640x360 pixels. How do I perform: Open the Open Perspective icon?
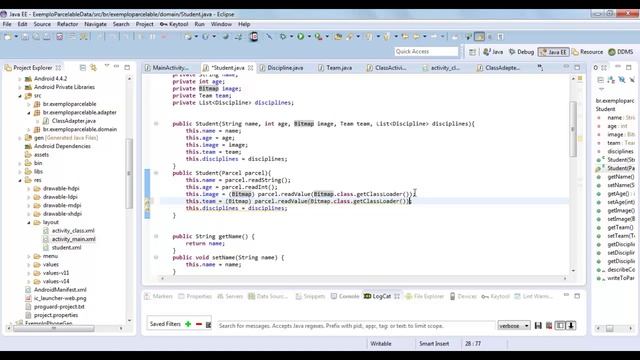point(472,52)
